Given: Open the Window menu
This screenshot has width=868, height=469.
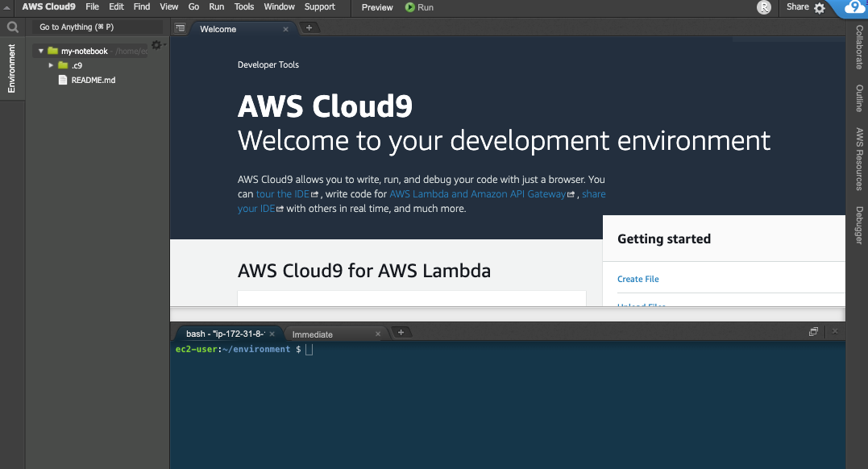Looking at the screenshot, I should point(279,6).
